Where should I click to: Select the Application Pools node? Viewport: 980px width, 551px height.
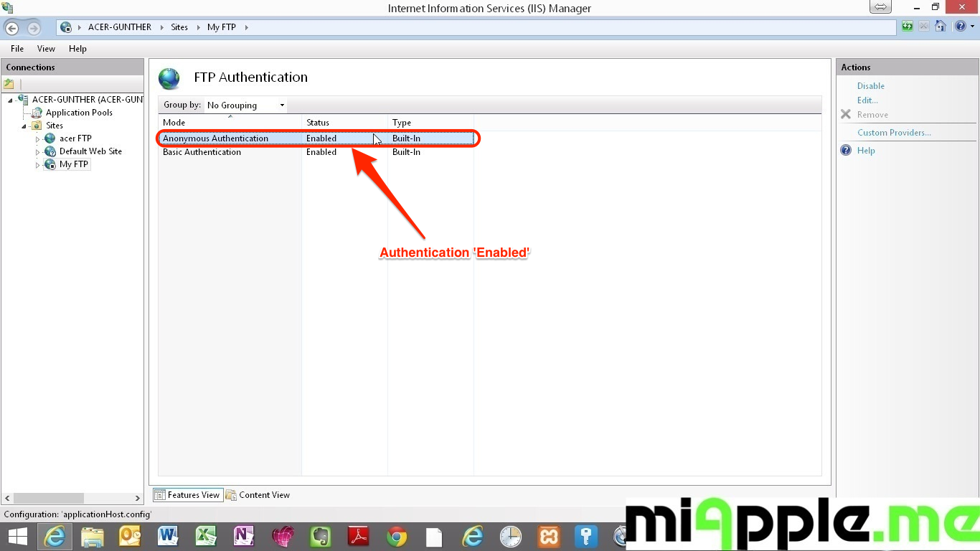pyautogui.click(x=78, y=113)
